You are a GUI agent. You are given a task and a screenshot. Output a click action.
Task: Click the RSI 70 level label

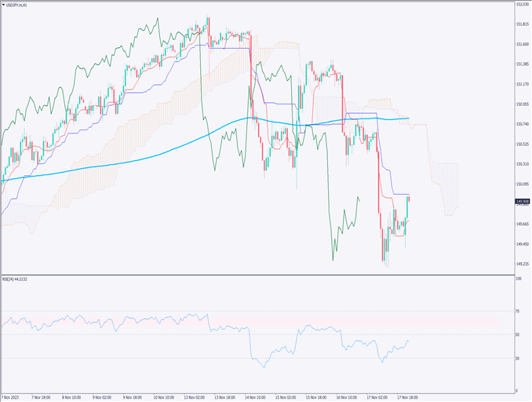518,312
